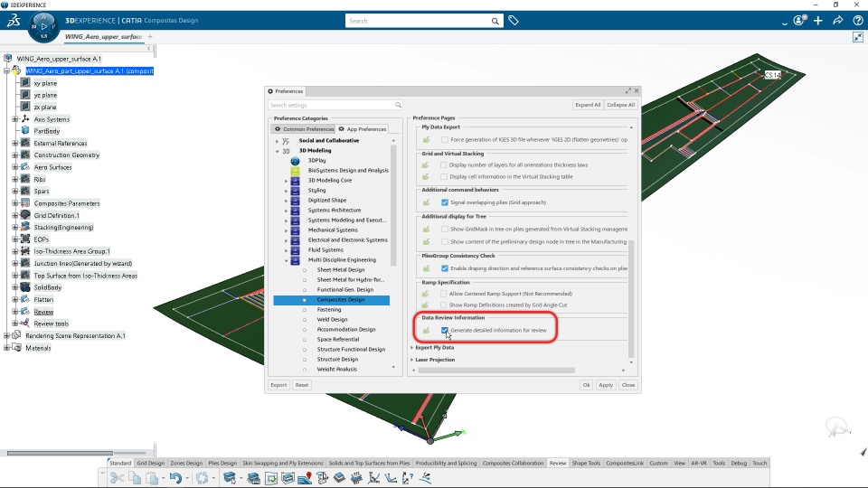Click the plus add icon in top bar
The height and width of the screenshot is (488, 868).
click(x=818, y=21)
